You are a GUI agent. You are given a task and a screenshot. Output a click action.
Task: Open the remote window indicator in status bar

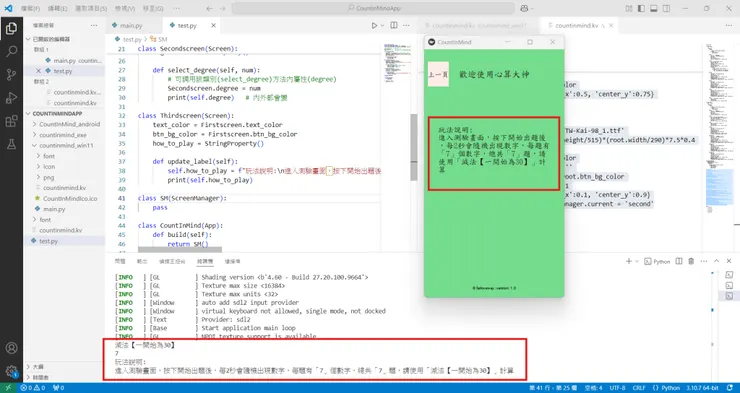[8, 388]
